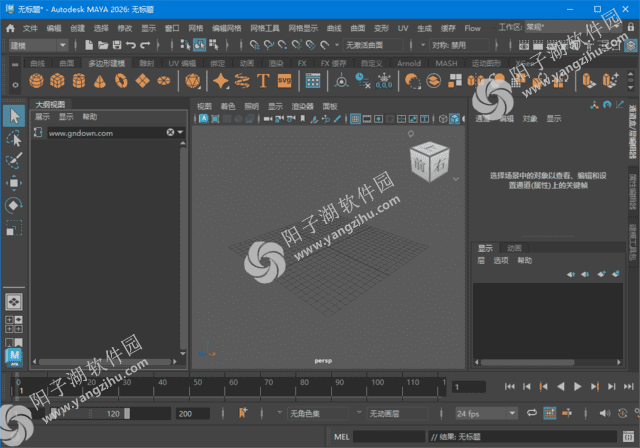640x448 pixels.
Task: Toggle workspace lock padlock icon
Action: (630, 27)
